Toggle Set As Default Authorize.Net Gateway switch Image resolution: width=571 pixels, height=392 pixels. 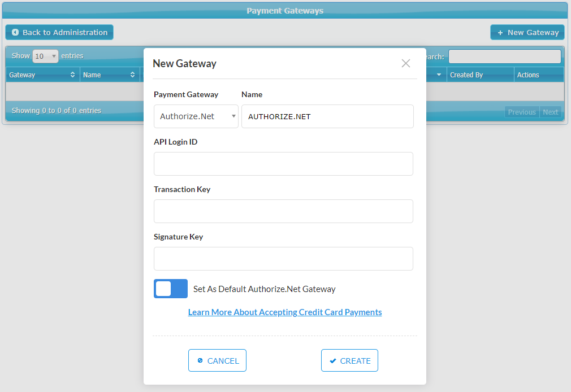pos(170,289)
